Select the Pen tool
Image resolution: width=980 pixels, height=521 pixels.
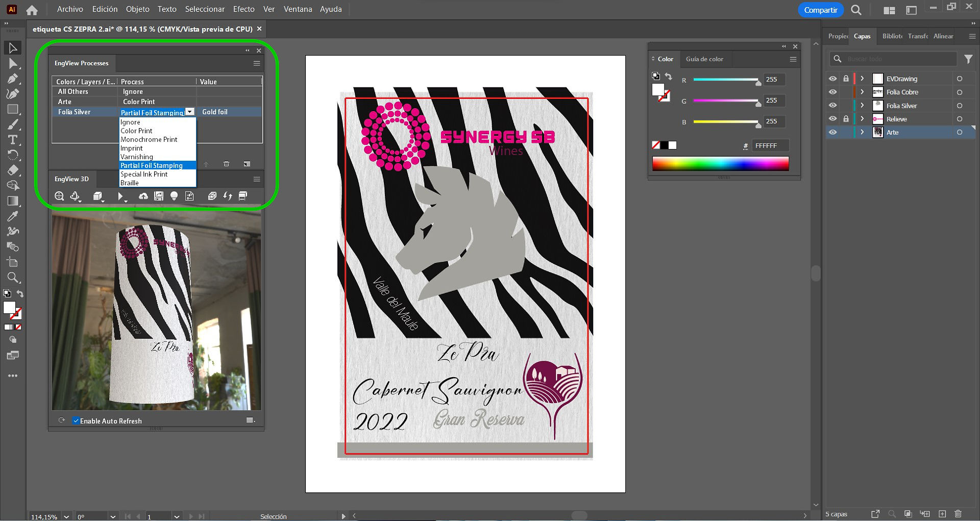coord(13,79)
